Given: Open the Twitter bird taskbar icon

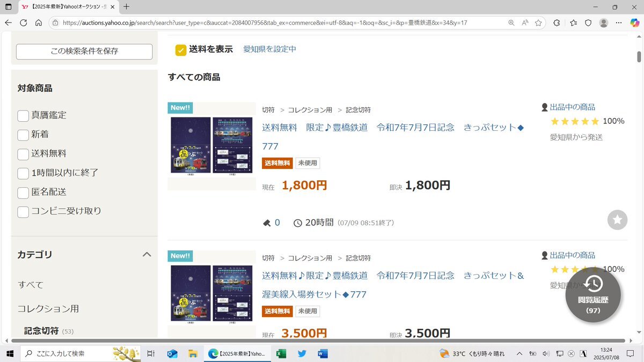Looking at the screenshot, I should 302,353.
